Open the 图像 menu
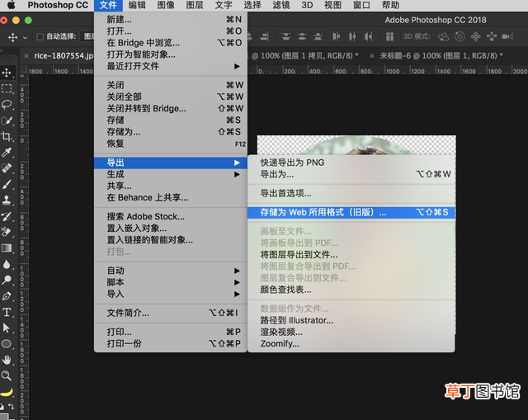 pyautogui.click(x=166, y=5)
